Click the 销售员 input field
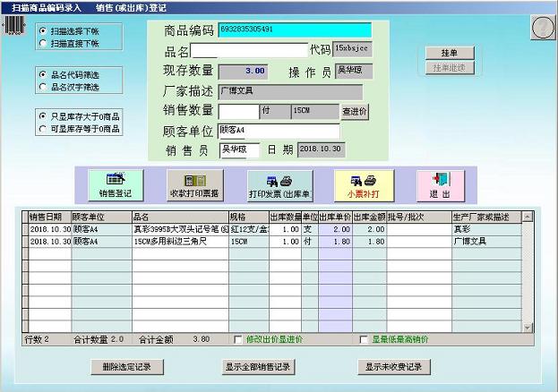558x392 pixels. coord(239,149)
